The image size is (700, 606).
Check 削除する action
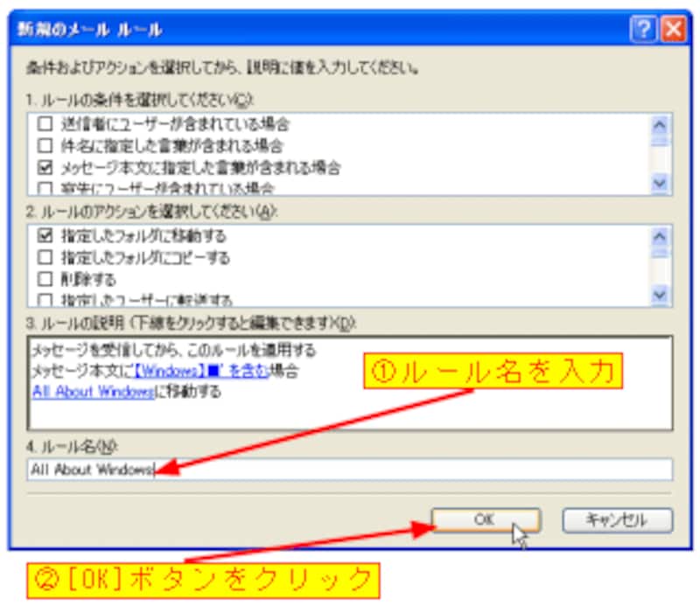point(45,279)
